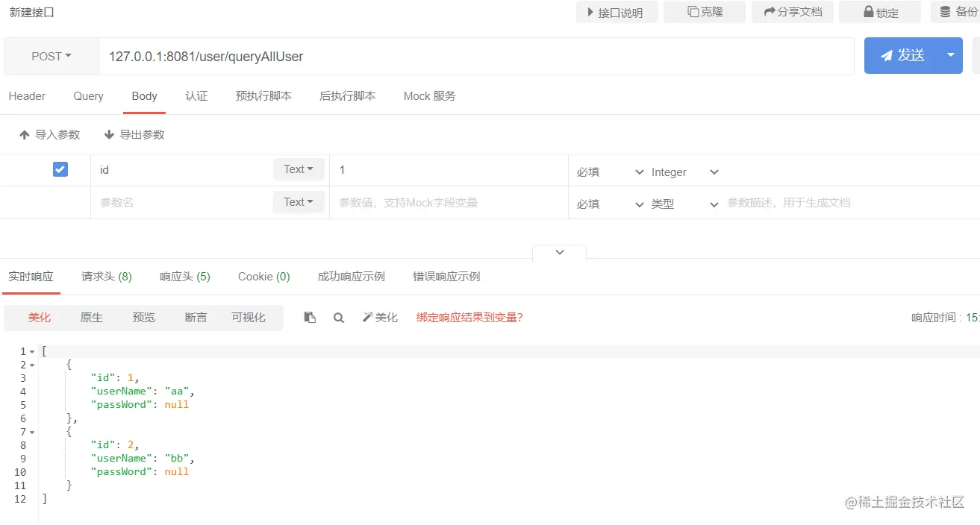The image size is (980, 525).
Task: Disable the id parameter checkbox
Action: click(x=59, y=169)
